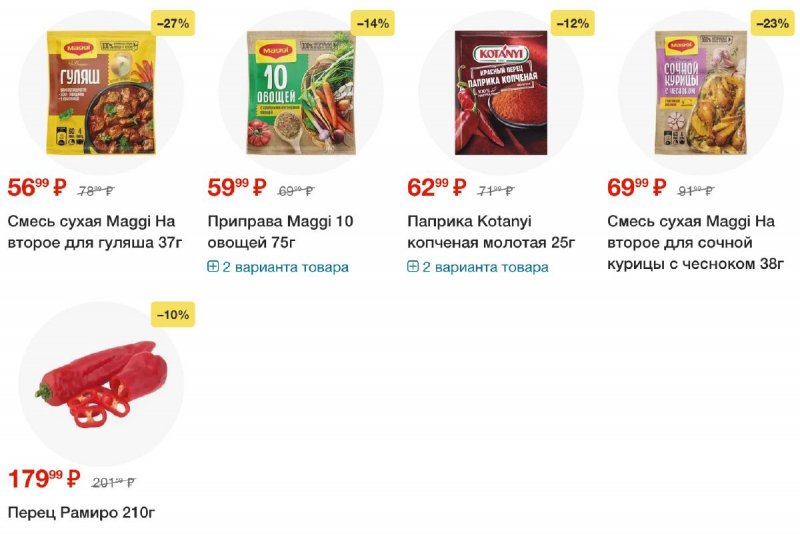800x534 pixels.
Task: Open the Ramiro pepper product image
Action: (x=101, y=384)
